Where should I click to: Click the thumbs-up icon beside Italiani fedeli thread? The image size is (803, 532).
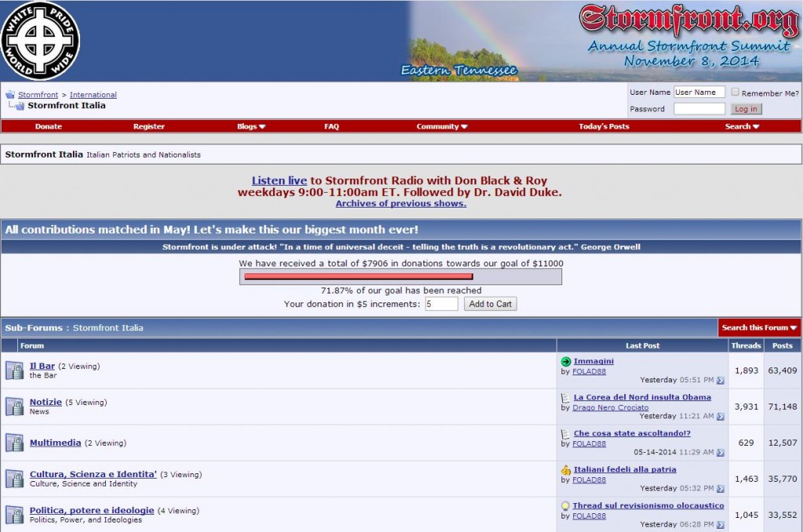pyautogui.click(x=566, y=470)
